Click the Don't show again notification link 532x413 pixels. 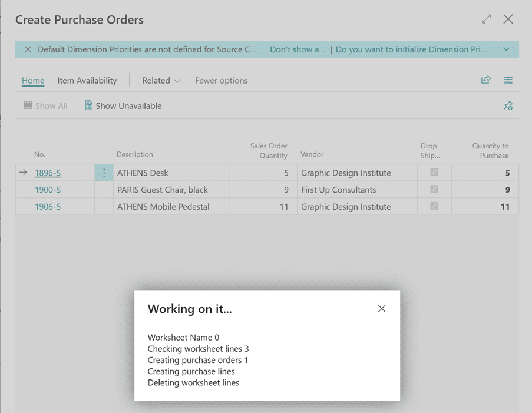(x=297, y=49)
